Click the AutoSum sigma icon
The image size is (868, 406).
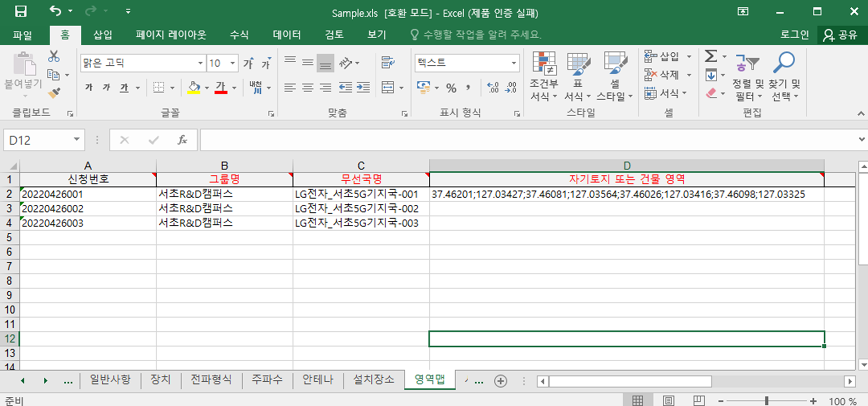pos(711,56)
